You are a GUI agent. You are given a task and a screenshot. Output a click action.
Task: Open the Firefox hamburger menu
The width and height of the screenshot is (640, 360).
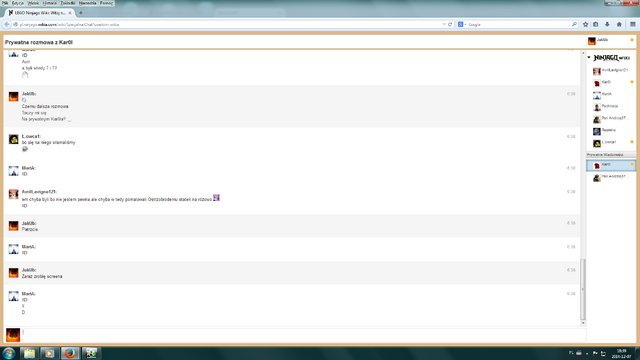coord(633,24)
